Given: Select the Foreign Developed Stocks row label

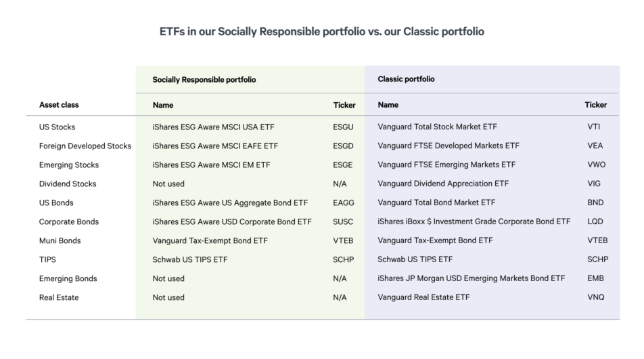Looking at the screenshot, I should click(x=85, y=146).
